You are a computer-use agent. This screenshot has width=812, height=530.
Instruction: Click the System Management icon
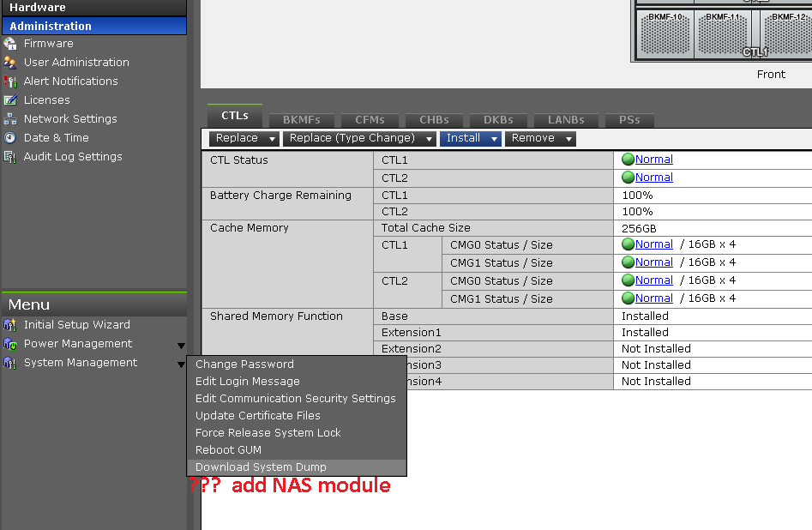click(9, 363)
